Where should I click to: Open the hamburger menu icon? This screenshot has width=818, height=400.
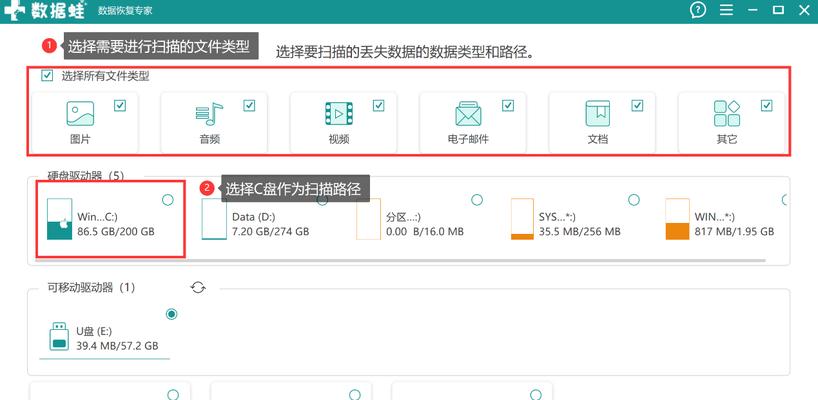click(726, 10)
